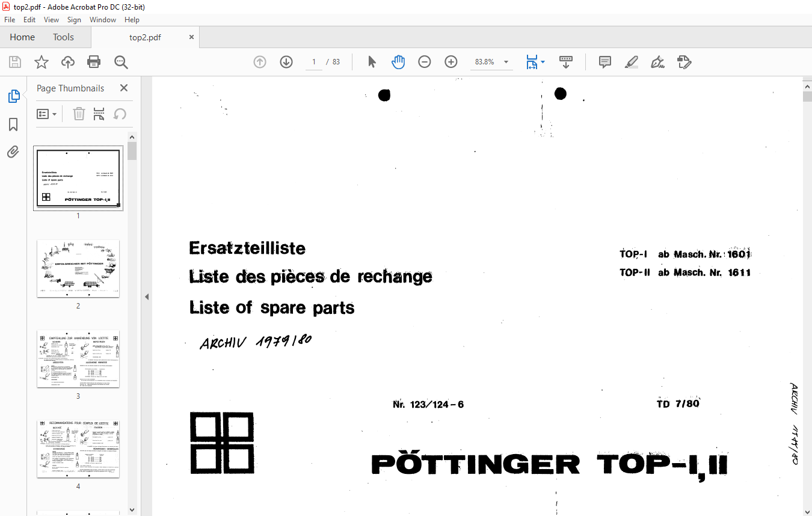Screen dimensions: 812x516
Task: Select the highlight text tool
Action: tap(632, 62)
